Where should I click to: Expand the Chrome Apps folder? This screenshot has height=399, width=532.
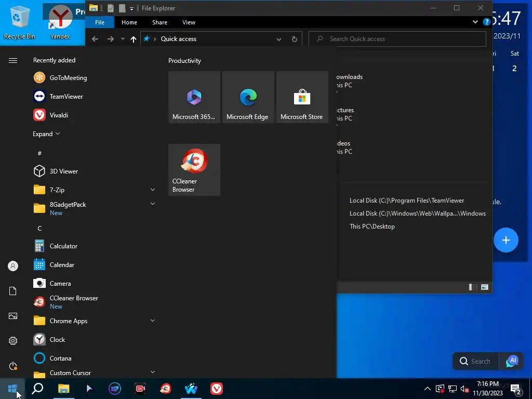click(x=153, y=321)
